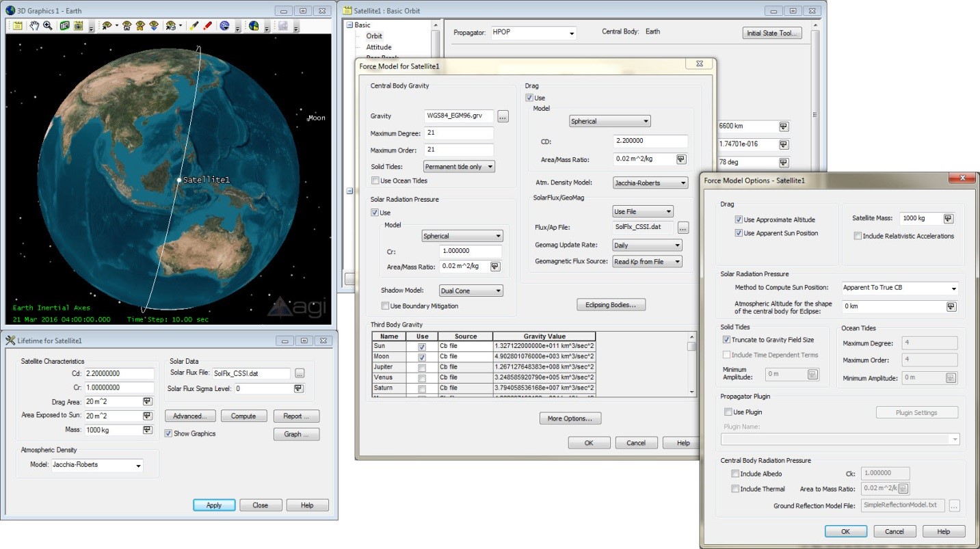Click the green snapshot camera icon in 3D toolbar

click(65, 26)
